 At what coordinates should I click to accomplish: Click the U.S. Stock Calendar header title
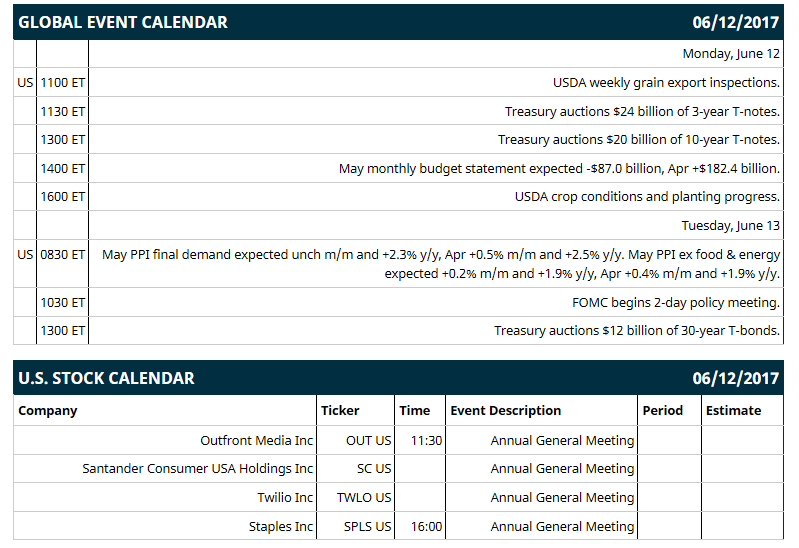coord(106,378)
